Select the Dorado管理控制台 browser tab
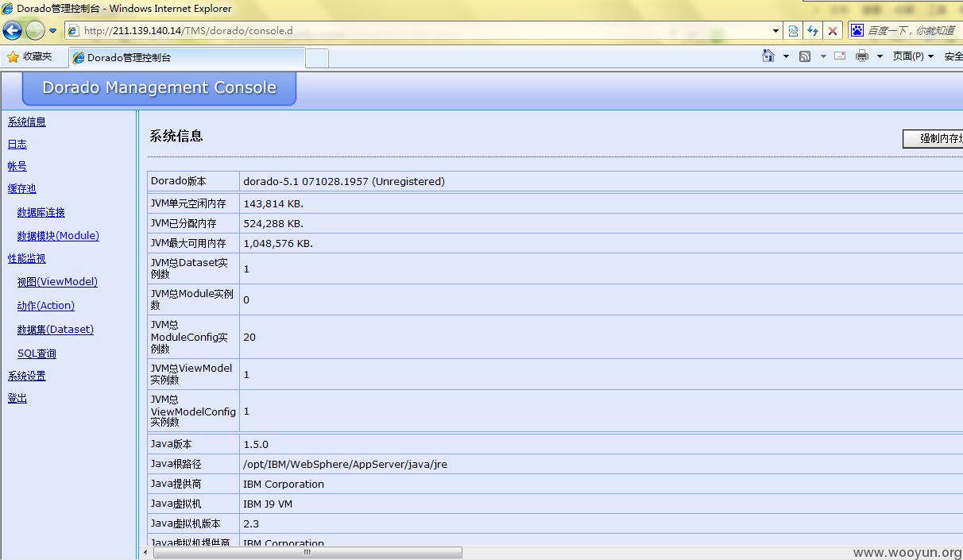The height and width of the screenshot is (560, 963). [187, 57]
